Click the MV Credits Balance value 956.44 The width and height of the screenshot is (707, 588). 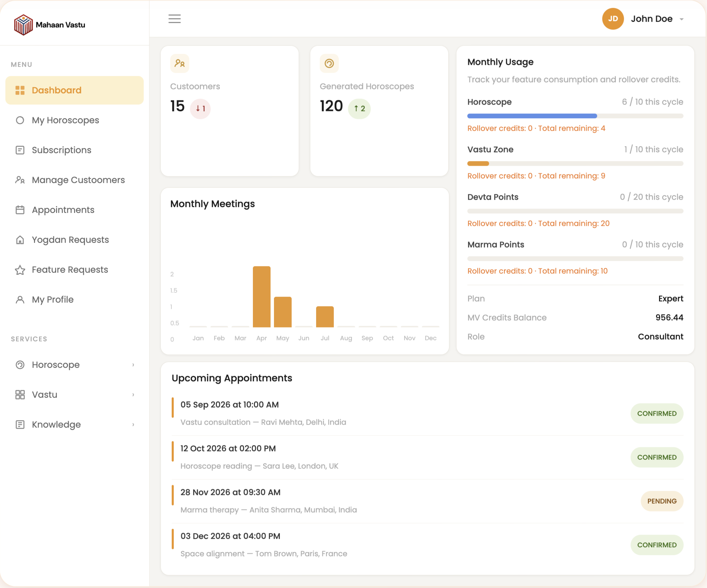(x=669, y=318)
